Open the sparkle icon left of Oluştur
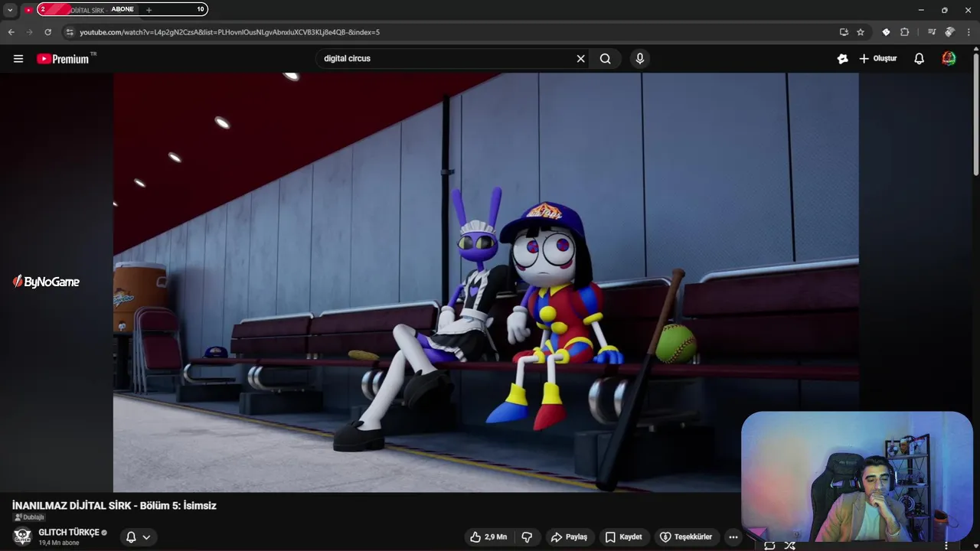The width and height of the screenshot is (980, 551). (x=842, y=59)
